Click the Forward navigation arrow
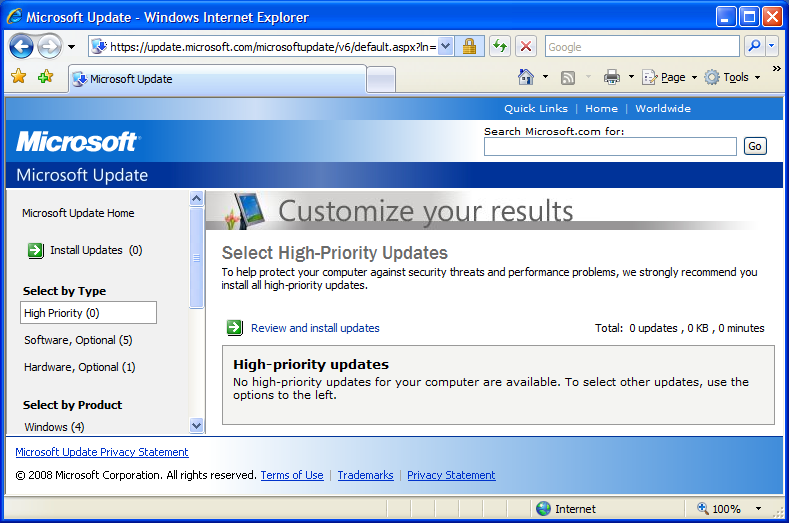This screenshot has width=789, height=523. [x=49, y=47]
